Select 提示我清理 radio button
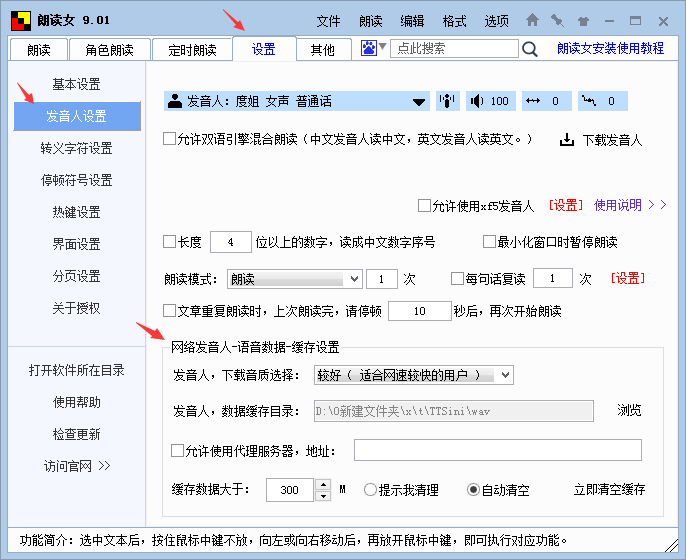 coord(370,490)
